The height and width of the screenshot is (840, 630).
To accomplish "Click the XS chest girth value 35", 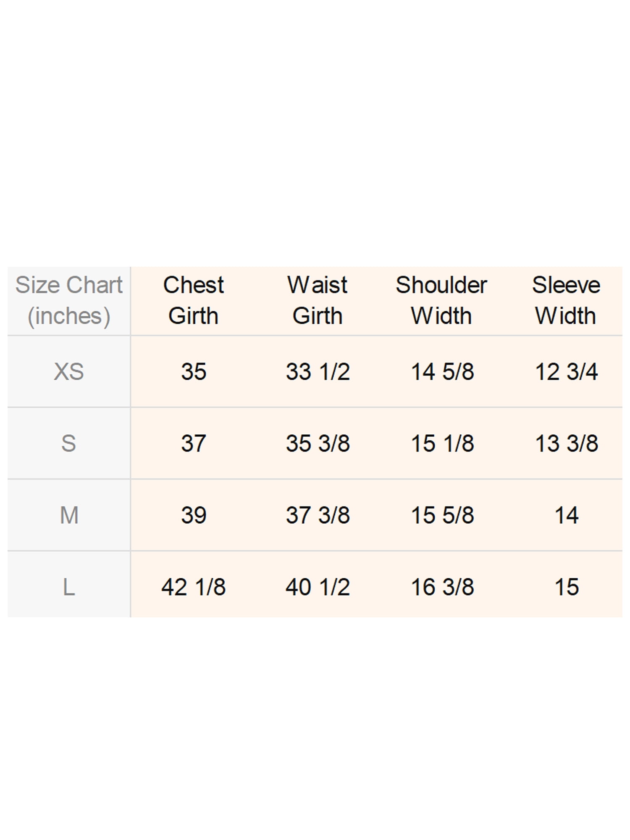I will click(x=194, y=372).
